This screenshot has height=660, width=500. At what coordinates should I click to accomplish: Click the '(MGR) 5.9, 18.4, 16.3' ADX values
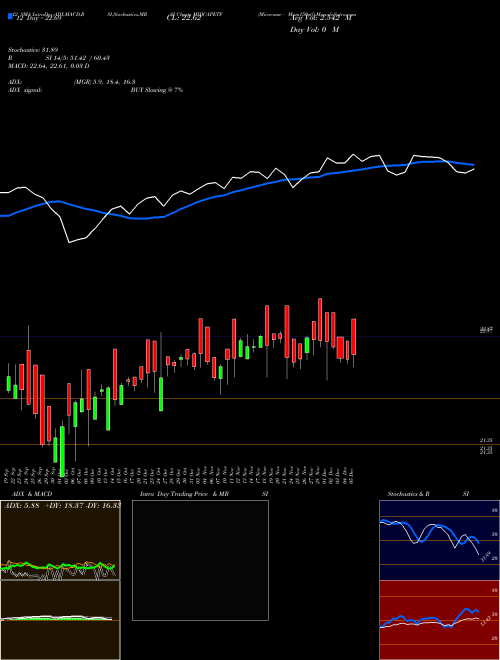click(104, 82)
